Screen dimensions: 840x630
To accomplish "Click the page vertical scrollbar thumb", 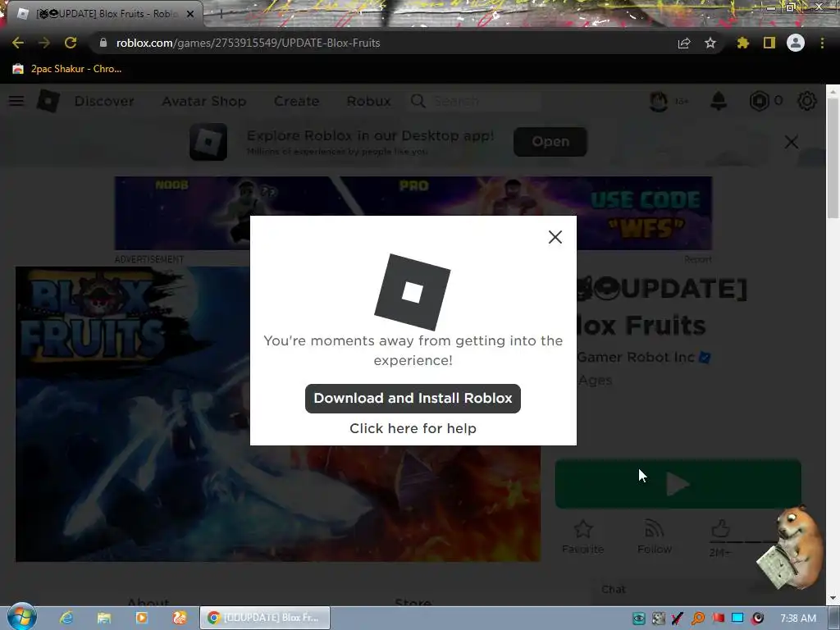I will point(833,158).
